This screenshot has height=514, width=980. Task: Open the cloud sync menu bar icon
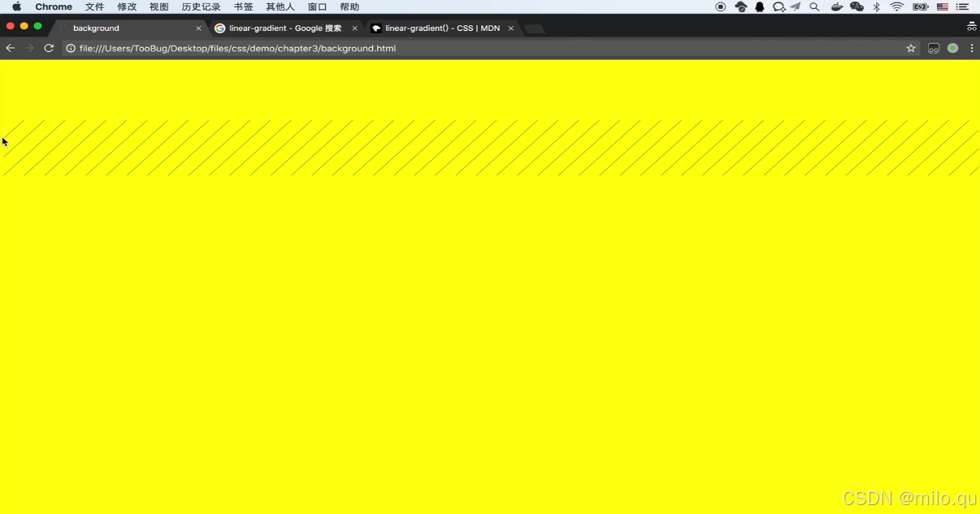(741, 6)
